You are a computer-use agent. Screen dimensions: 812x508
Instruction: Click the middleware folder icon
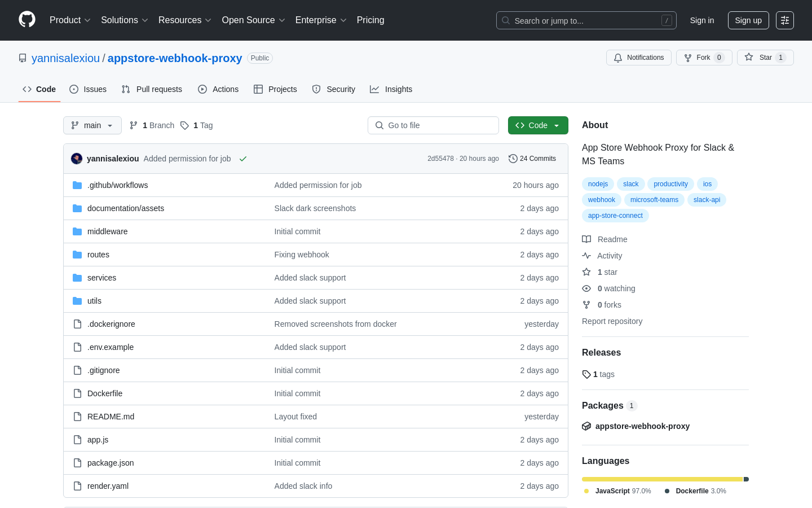click(x=77, y=231)
